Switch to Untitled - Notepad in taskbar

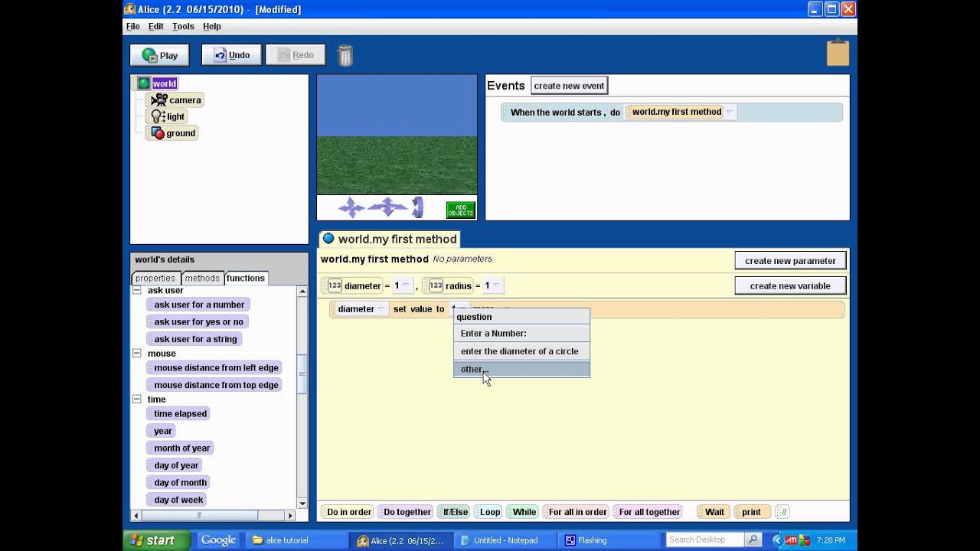pos(505,540)
